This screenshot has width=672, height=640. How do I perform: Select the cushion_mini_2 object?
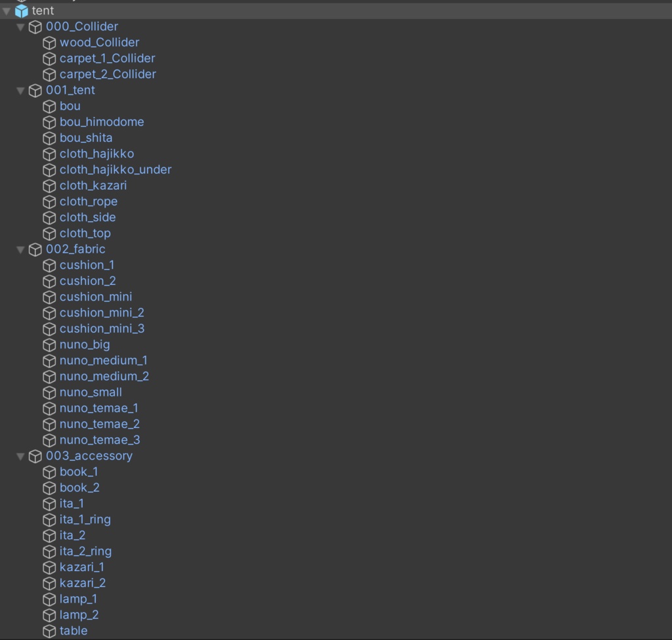pyautogui.click(x=102, y=312)
